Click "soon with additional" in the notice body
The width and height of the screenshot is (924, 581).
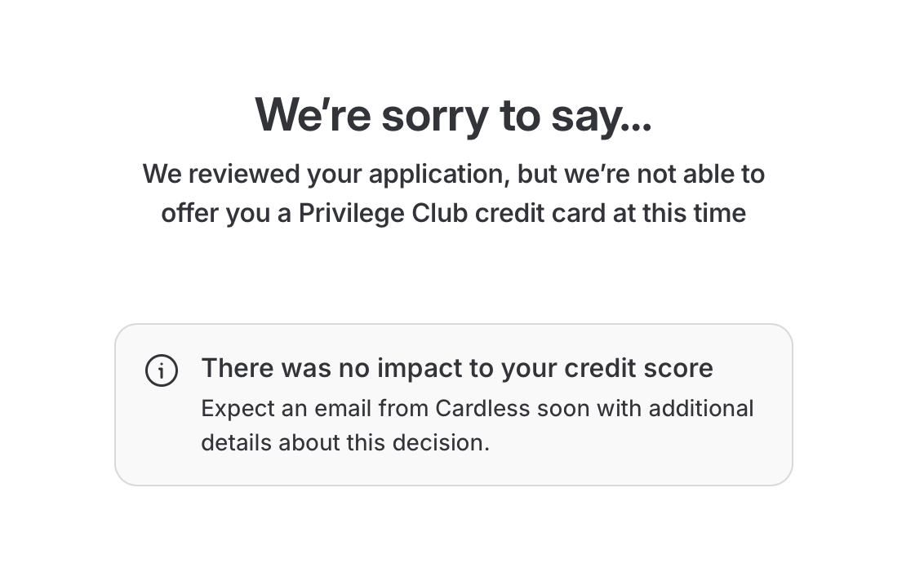[646, 408]
